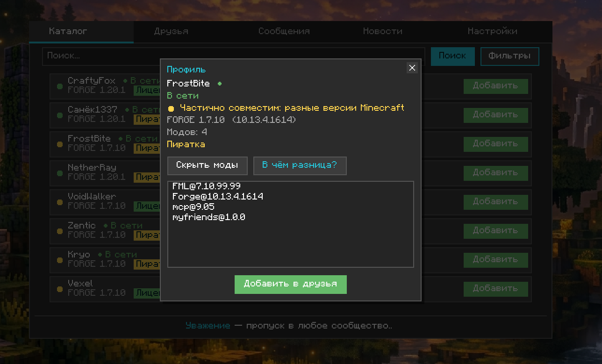Click Добавить in the Санёк1337 row
602x364 pixels.
pyautogui.click(x=495, y=115)
